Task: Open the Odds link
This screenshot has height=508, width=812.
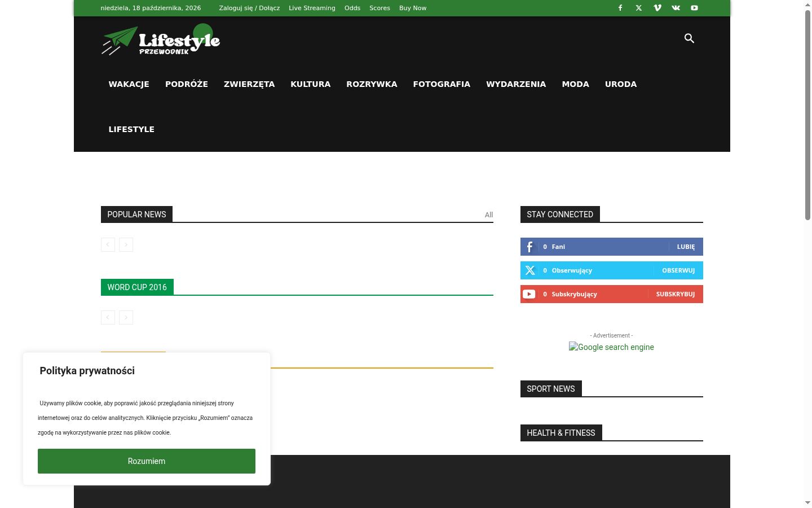Action: tap(352, 8)
